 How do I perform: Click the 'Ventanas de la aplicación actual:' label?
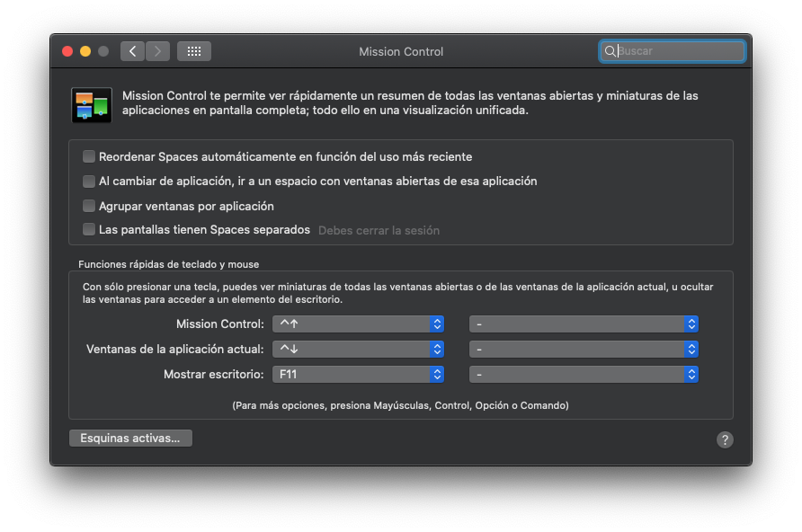coord(175,349)
